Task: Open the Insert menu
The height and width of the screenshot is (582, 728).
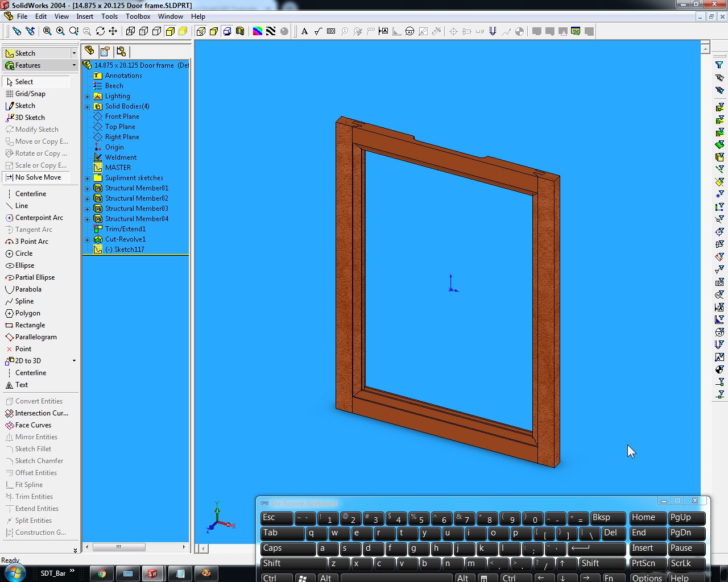Action: [x=85, y=16]
